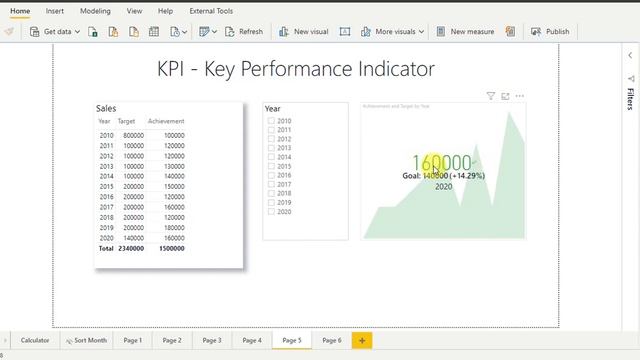The width and height of the screenshot is (640, 360).
Task: Click the Publish icon
Action: tap(536, 31)
